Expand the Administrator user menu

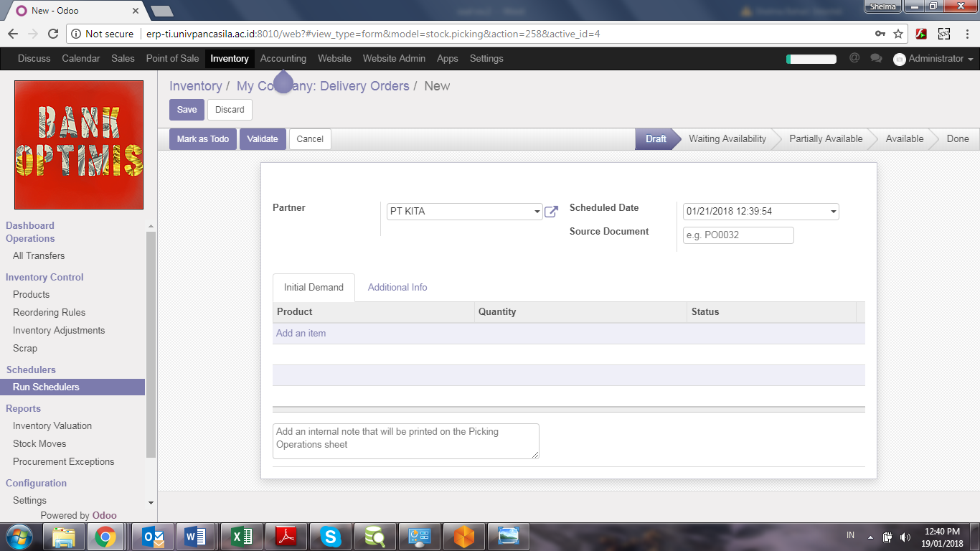pyautogui.click(x=933, y=59)
